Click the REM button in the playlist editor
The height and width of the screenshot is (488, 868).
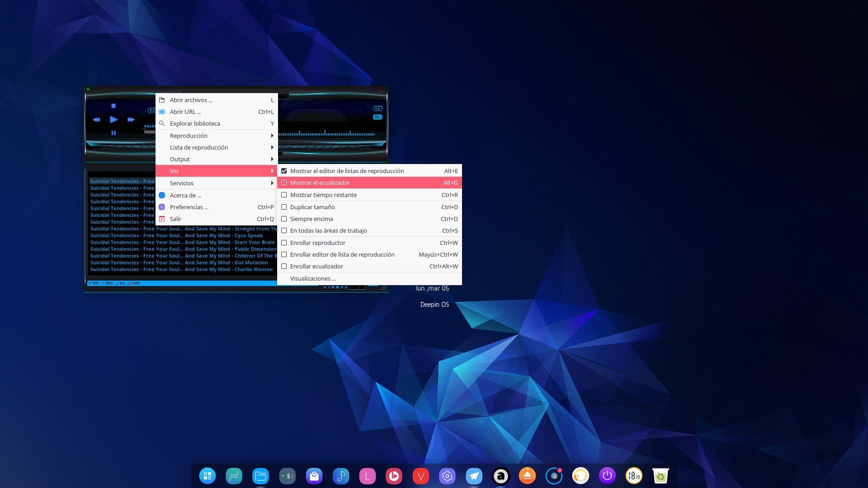pos(108,283)
